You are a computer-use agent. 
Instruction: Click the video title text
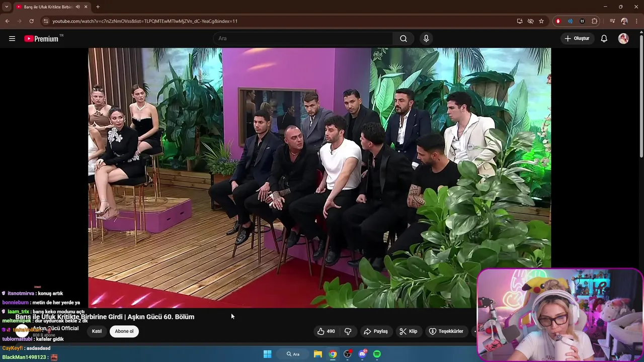click(x=105, y=317)
